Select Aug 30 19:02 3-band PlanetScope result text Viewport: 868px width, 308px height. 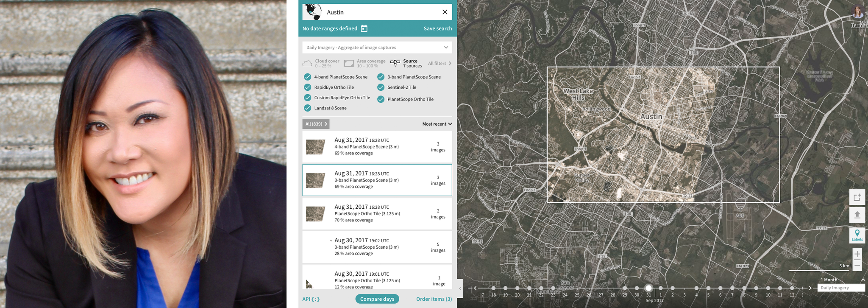(x=367, y=247)
